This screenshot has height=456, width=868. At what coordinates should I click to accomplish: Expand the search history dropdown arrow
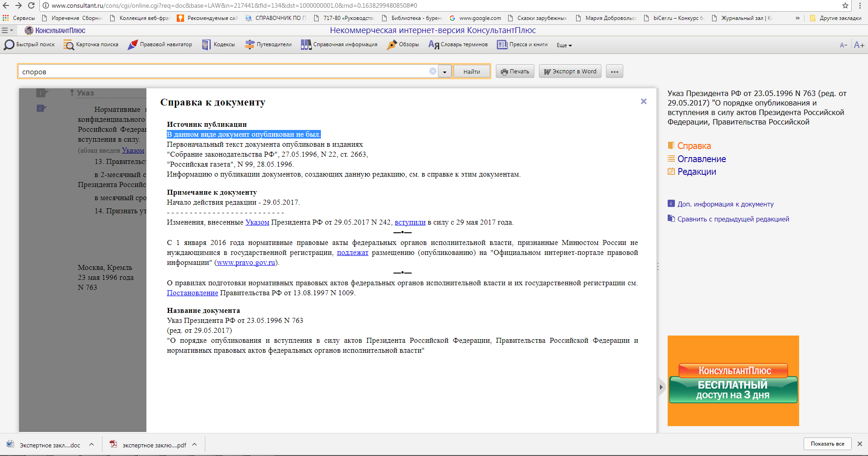445,72
